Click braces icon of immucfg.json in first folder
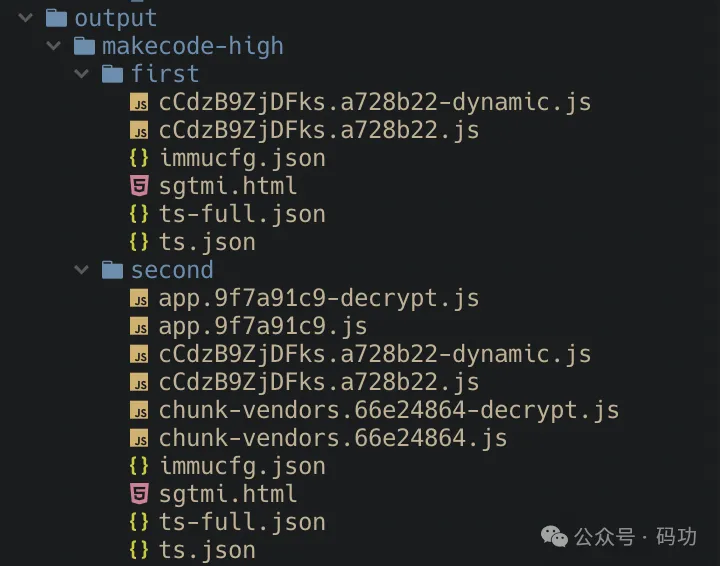 139,158
